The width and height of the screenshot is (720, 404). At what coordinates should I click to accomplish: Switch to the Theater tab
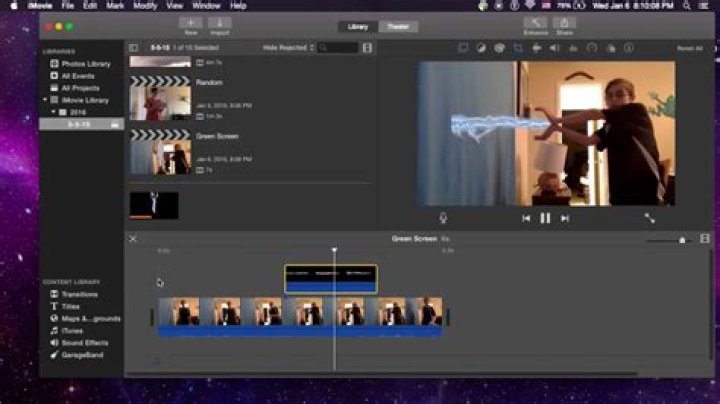click(398, 27)
